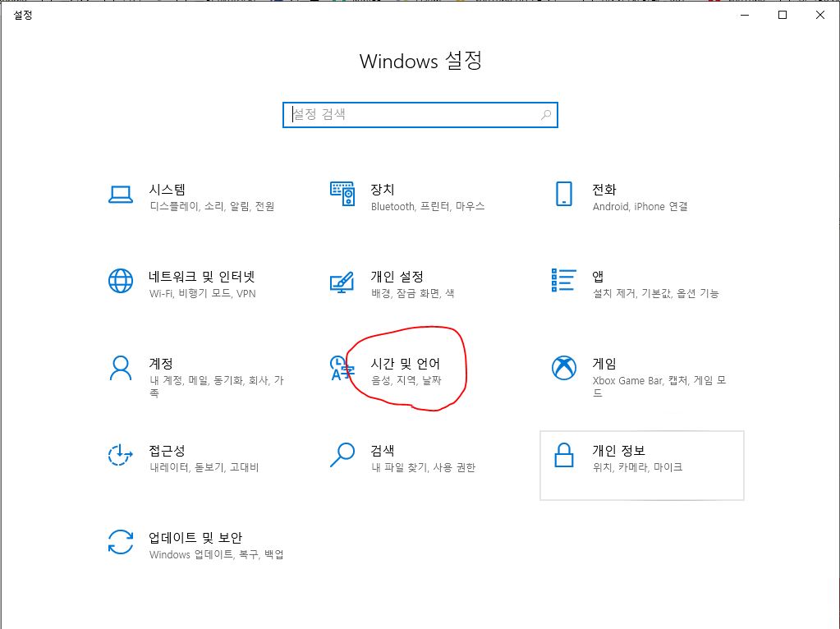Click the 'Android, iPhone 연결' description

(640, 206)
